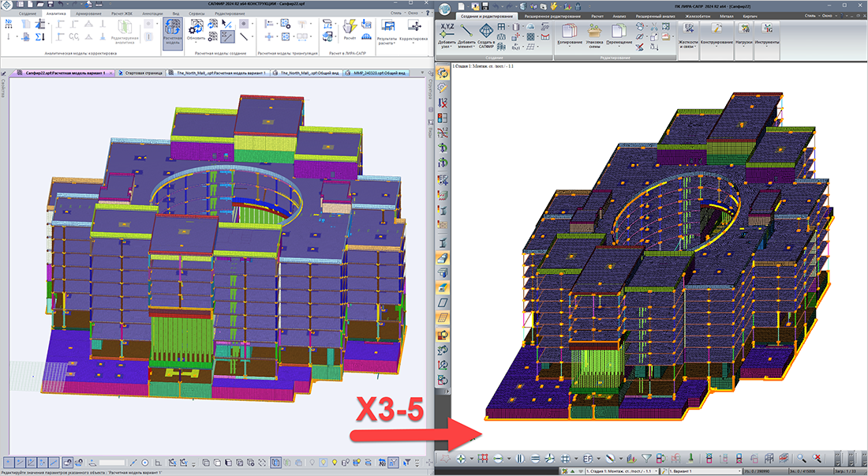Viewport: 868px width, 476px height.
Task: Click the Создать в САПФИР button
Action: (x=486, y=36)
